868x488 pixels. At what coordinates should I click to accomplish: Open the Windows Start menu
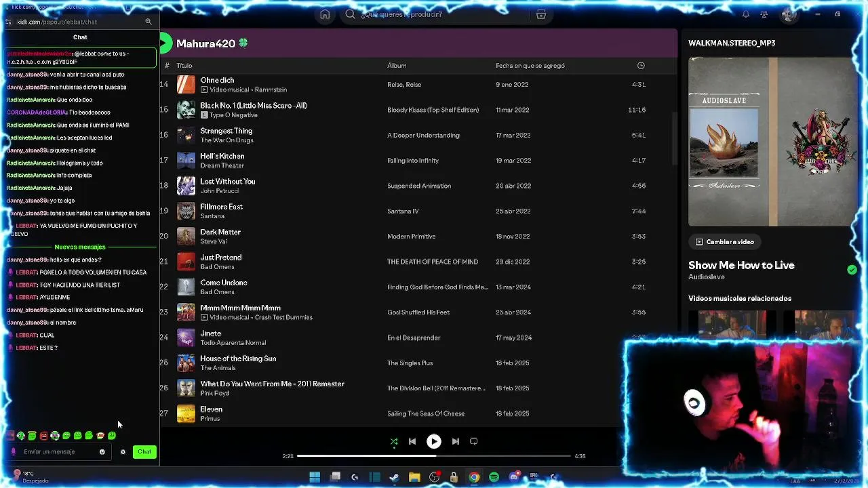point(315,477)
